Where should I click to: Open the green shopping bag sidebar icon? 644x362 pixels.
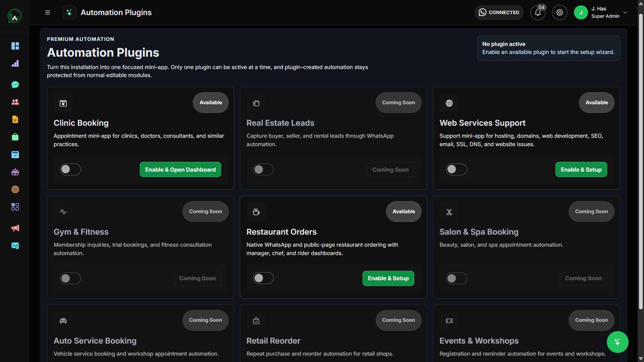pyautogui.click(x=15, y=137)
